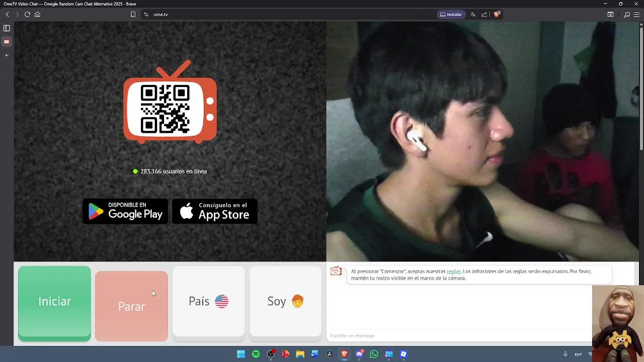Open PowerPoint from the taskbar
The image size is (644, 362).
coord(285,354)
